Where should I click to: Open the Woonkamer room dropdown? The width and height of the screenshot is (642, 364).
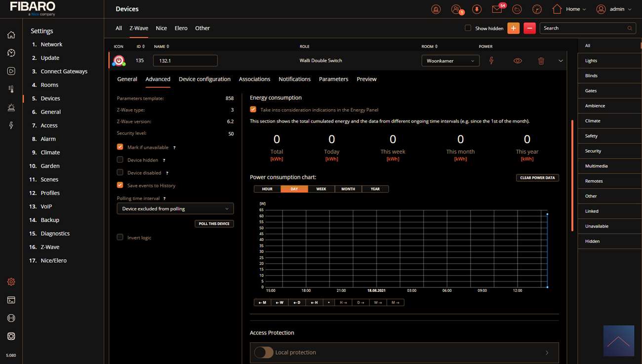450,61
